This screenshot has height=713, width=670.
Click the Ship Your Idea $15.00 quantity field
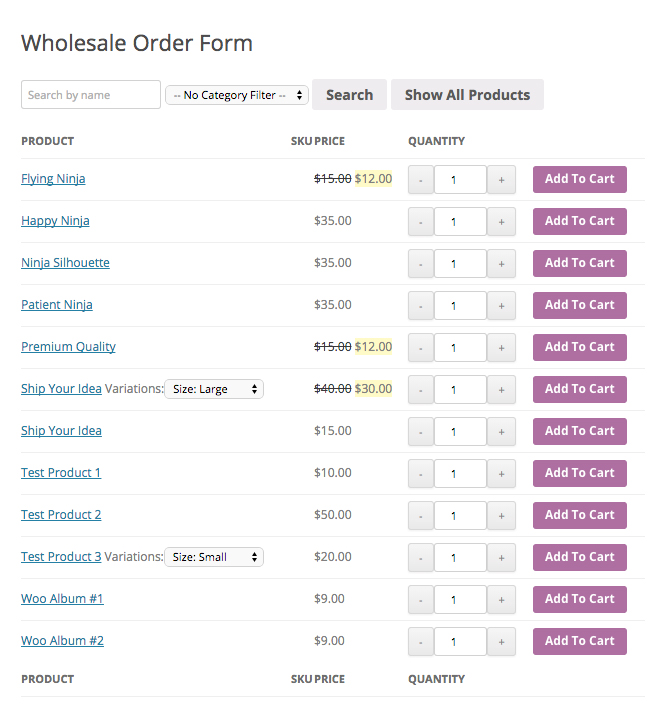(x=460, y=432)
